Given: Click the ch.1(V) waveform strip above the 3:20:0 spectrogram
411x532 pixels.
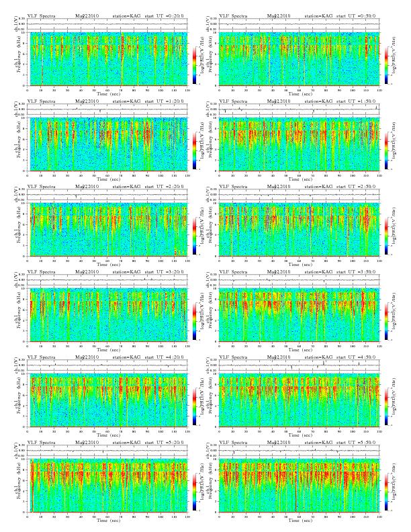Looking at the screenshot, I should click(x=107, y=280).
